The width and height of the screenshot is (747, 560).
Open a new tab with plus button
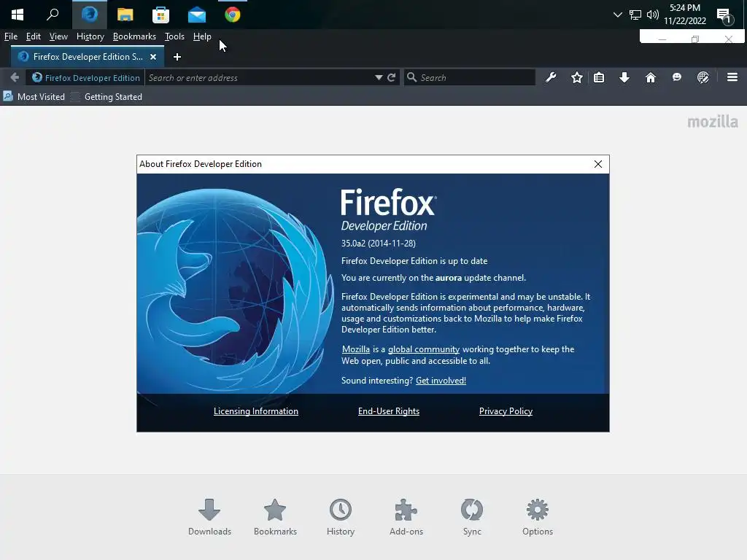177,57
